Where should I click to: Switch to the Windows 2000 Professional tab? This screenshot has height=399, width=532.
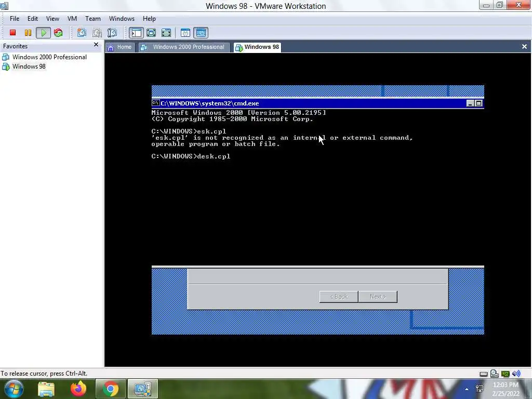tap(183, 47)
